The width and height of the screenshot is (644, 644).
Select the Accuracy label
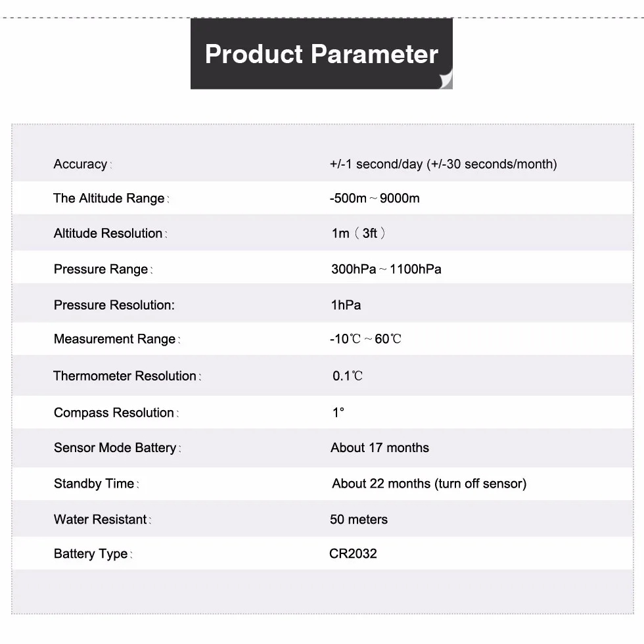83,164
